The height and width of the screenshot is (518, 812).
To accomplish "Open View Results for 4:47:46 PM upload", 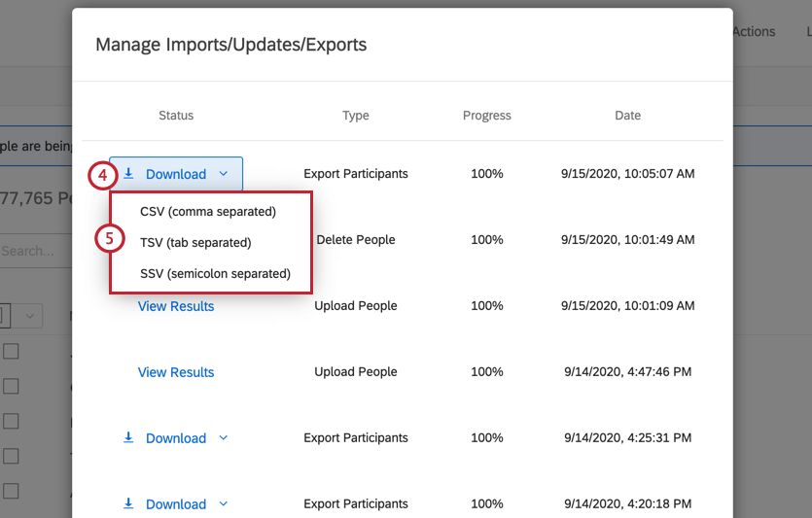I will tap(176, 372).
